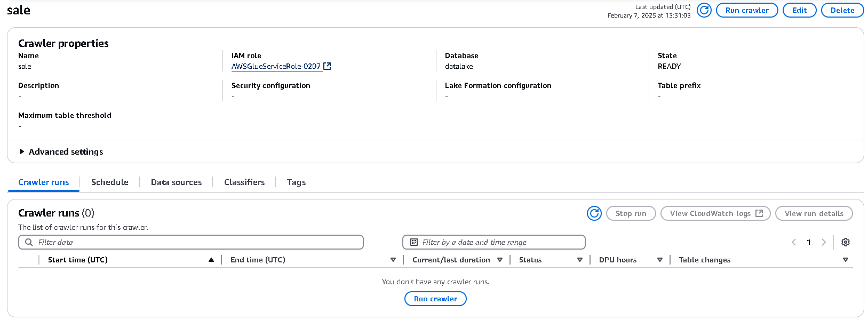Open the AWSGlueServiceRole-0207 link
The height and width of the screenshot is (328, 868).
pyautogui.click(x=276, y=66)
